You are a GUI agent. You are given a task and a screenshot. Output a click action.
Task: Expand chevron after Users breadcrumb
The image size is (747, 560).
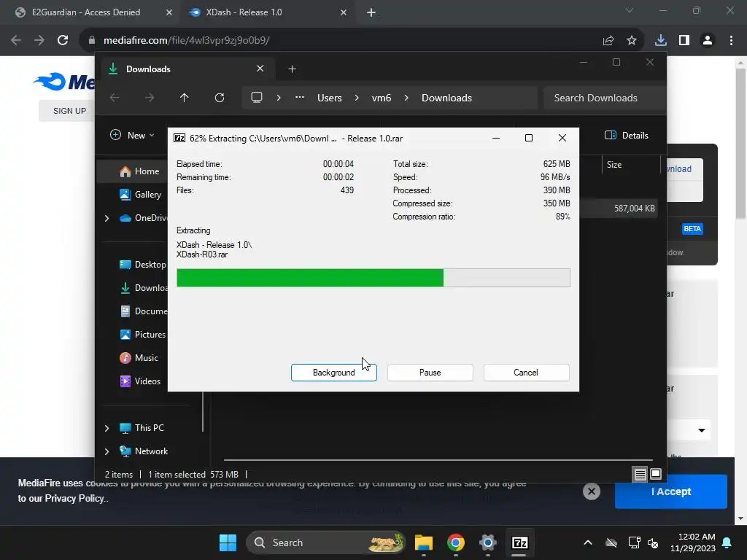coord(356,98)
